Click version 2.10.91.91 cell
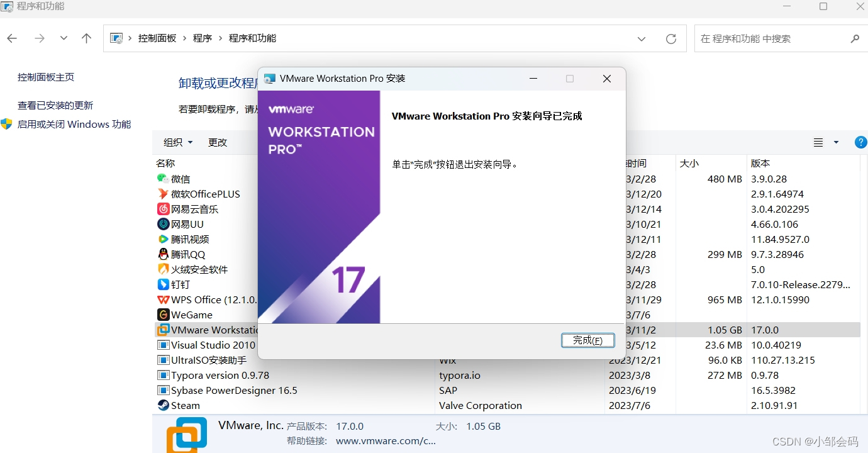Screen dimensions: 868x453 click(774, 405)
